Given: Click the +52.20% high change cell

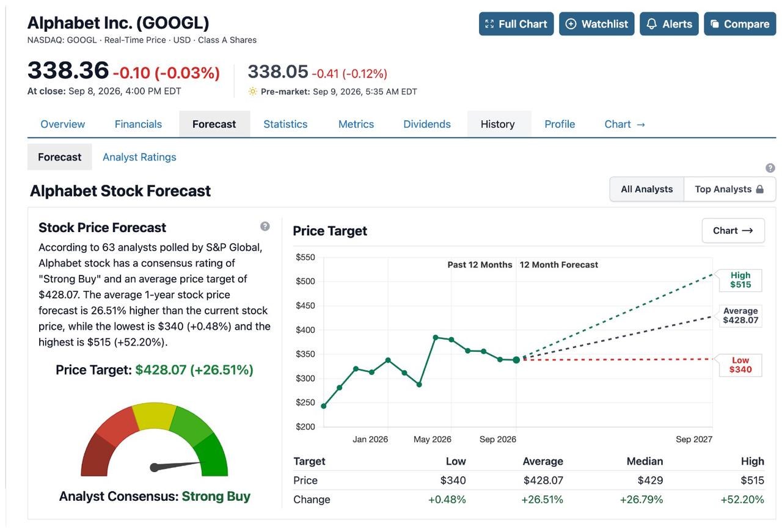Looking at the screenshot, I should click(742, 500).
